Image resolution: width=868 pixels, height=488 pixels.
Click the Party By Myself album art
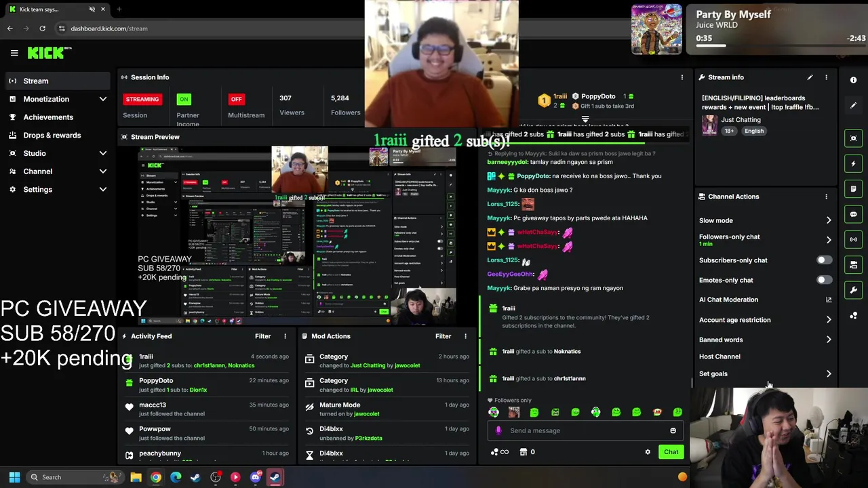point(656,29)
